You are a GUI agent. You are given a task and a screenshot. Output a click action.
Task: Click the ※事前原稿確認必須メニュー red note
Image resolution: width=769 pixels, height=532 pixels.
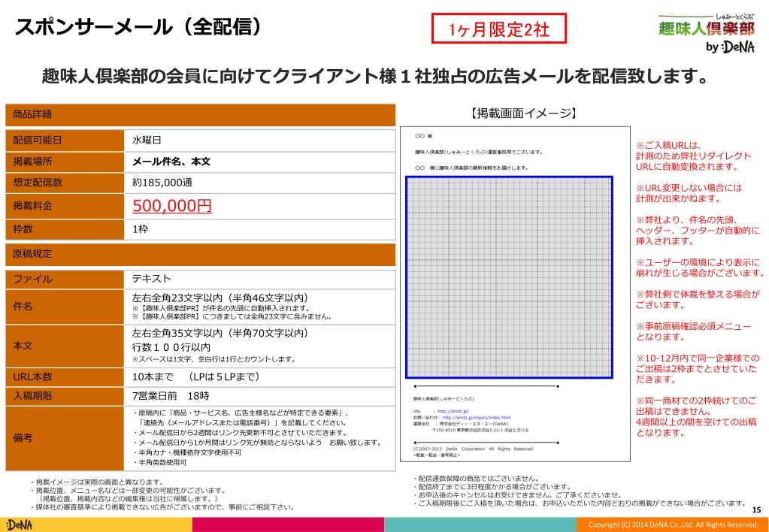694,331
